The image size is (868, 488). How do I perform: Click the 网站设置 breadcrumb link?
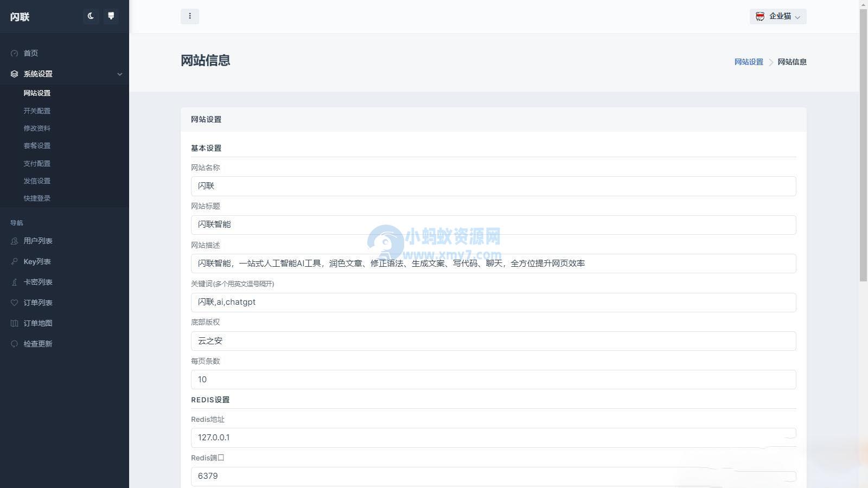pos(749,62)
